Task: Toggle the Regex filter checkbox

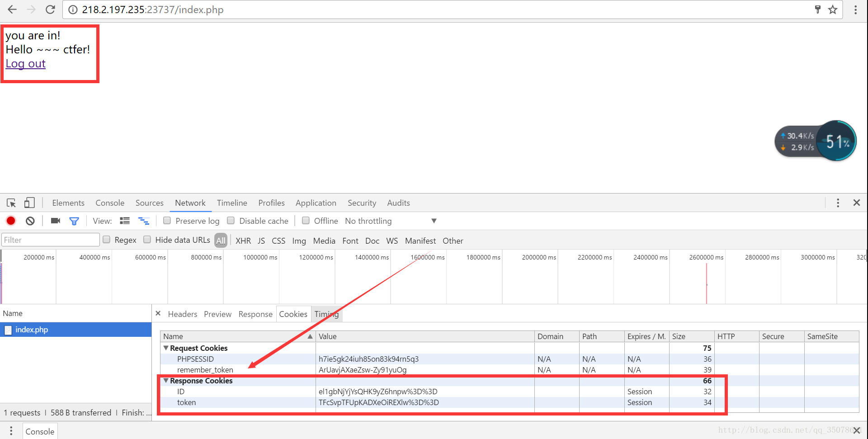Action: click(x=106, y=240)
